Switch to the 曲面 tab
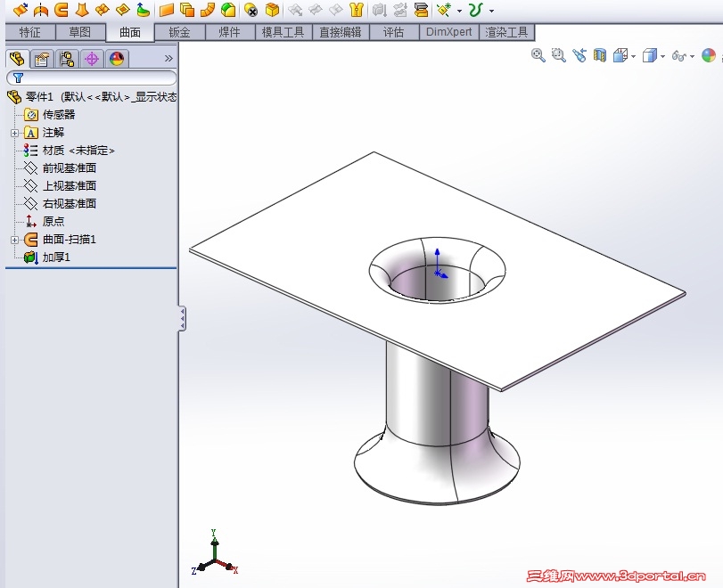The image size is (723, 588). 130,32
